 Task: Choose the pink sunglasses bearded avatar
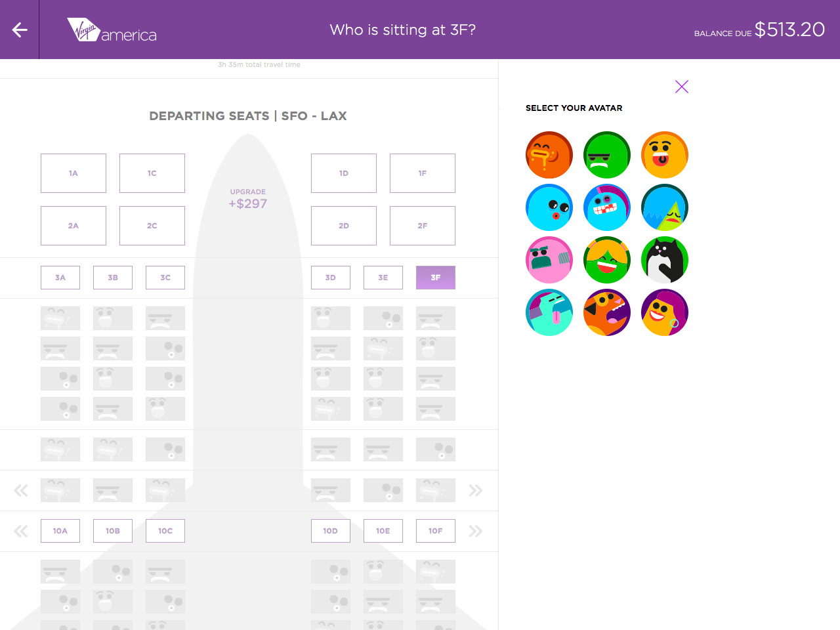coord(549,260)
